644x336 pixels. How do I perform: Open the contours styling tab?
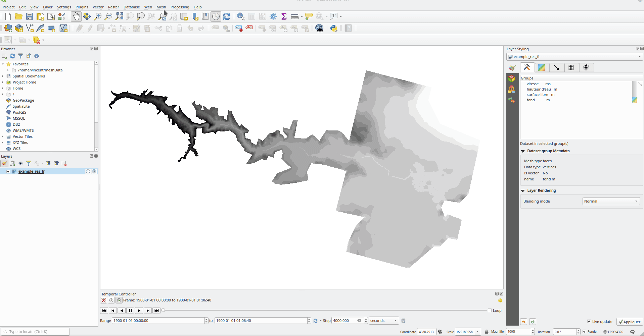coord(542,67)
